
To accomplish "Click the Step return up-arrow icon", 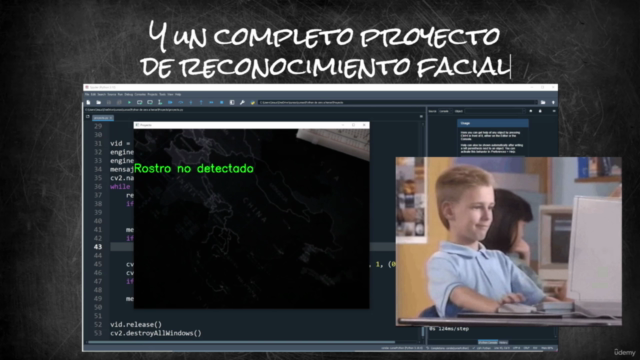I will coord(201,102).
